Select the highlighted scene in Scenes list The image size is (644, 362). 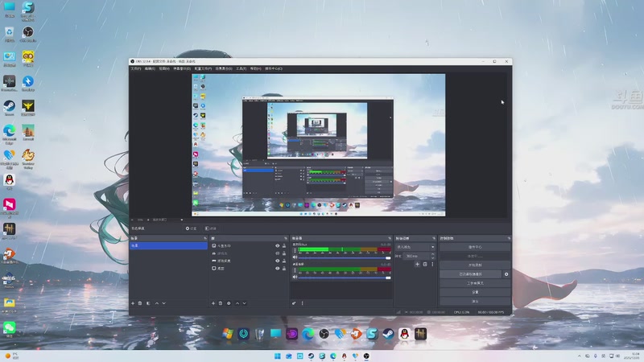[x=168, y=245]
